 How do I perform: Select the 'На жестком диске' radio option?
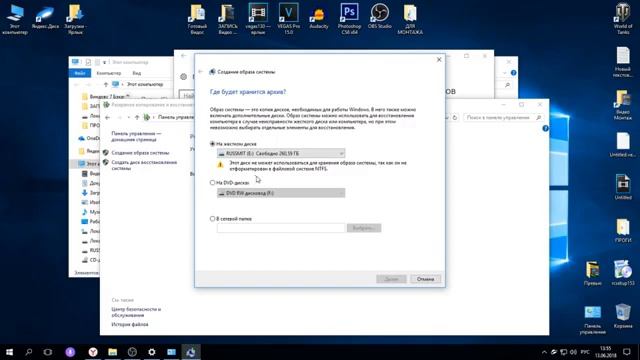(212, 144)
